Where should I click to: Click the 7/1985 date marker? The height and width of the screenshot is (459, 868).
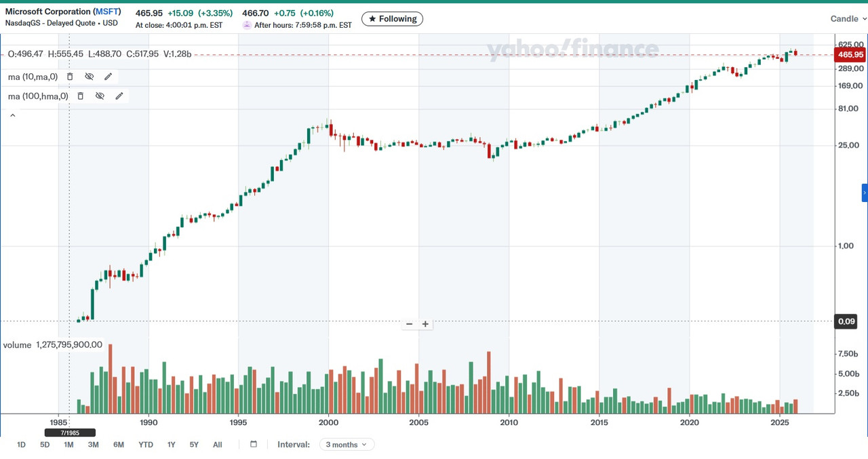(70, 433)
